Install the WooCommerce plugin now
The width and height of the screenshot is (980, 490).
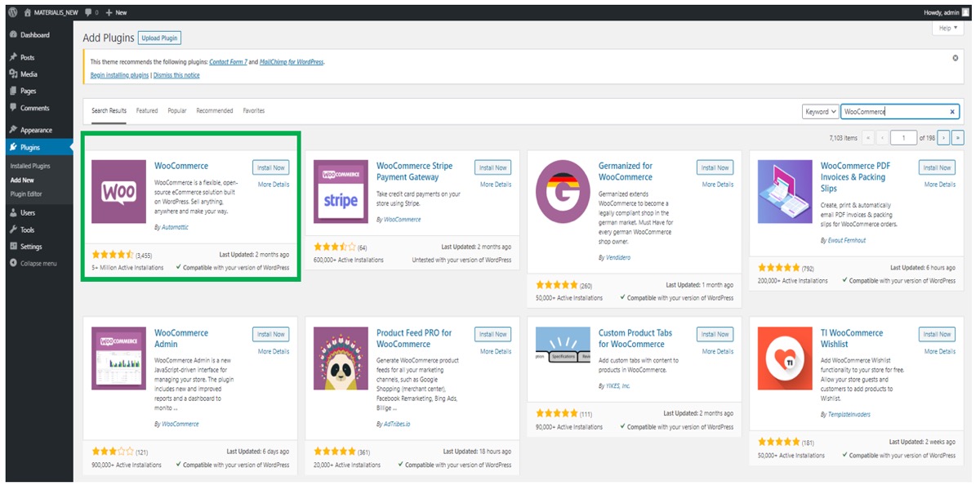(x=270, y=167)
